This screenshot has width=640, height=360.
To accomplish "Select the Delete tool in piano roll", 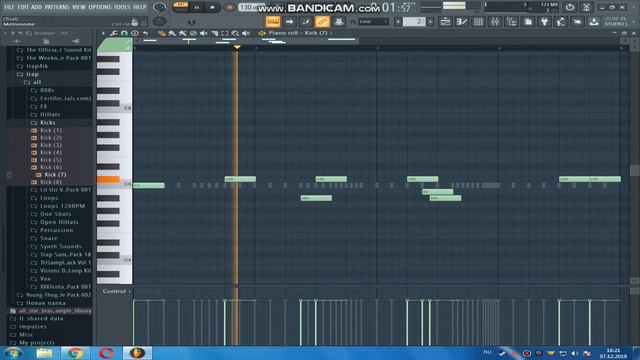I will tap(193, 33).
